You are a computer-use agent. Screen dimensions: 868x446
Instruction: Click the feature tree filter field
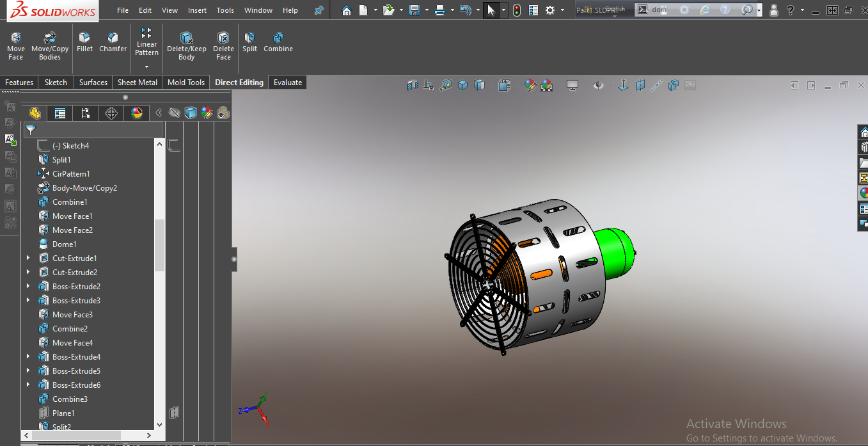pyautogui.click(x=93, y=130)
